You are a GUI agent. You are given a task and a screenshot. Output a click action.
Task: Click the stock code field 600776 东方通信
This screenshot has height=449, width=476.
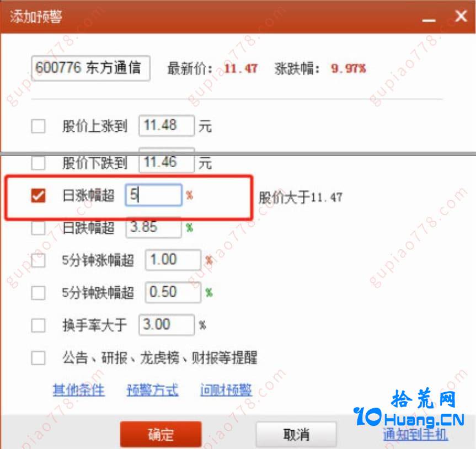tap(91, 68)
